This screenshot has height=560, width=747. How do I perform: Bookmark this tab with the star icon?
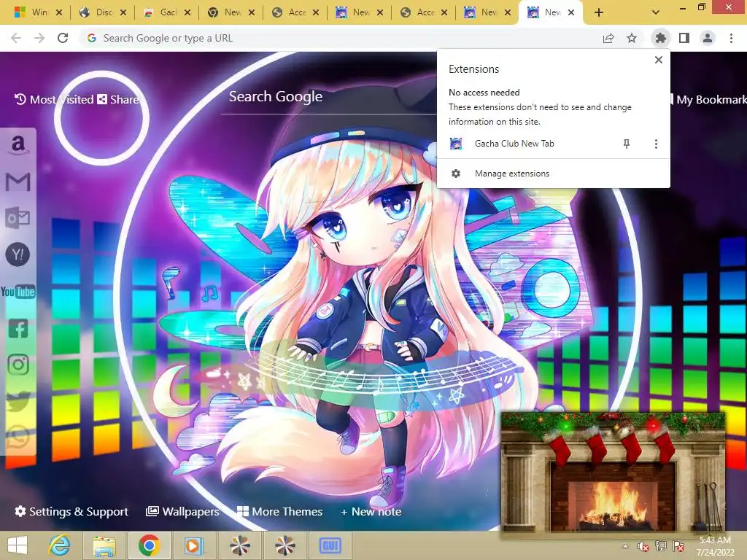(632, 38)
